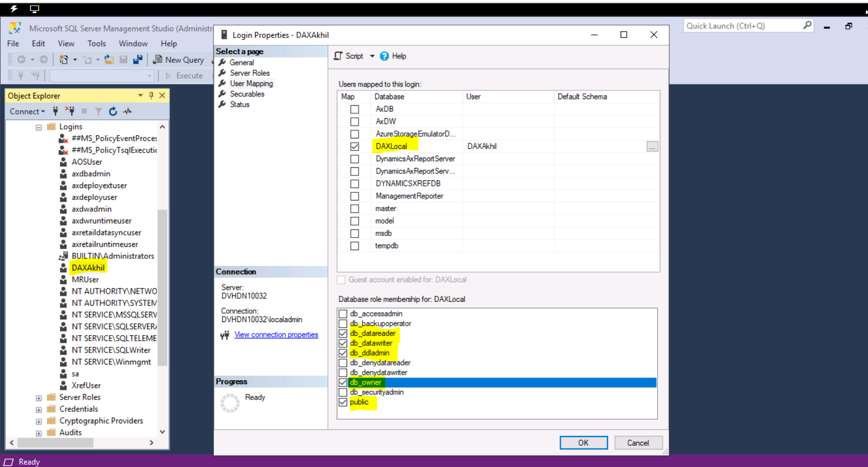Click the Navigate Backward arrow icon
This screenshot has height=467, width=868.
[x=22, y=59]
